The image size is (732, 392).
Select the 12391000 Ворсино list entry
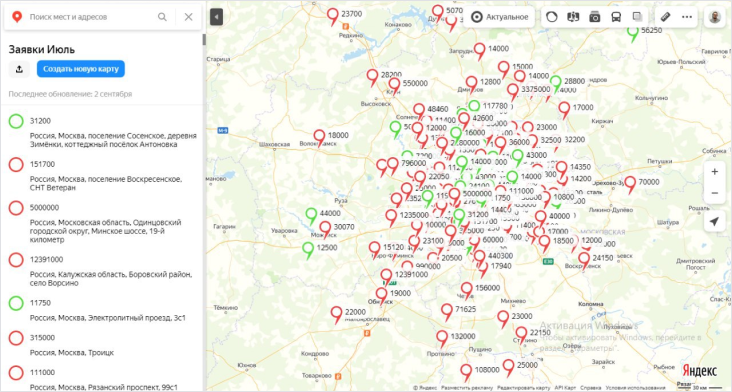(102, 270)
